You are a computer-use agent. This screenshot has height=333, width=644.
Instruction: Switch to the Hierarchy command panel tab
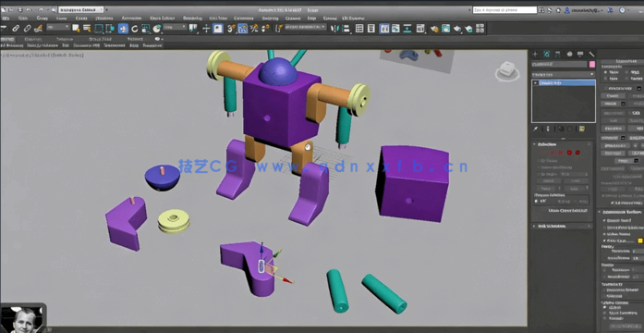click(558, 54)
